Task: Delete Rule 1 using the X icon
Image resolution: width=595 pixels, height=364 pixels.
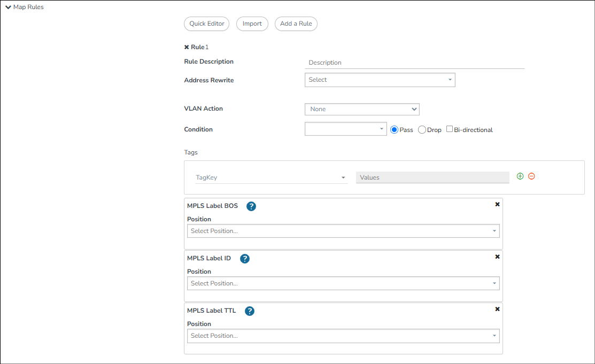Action: (187, 47)
